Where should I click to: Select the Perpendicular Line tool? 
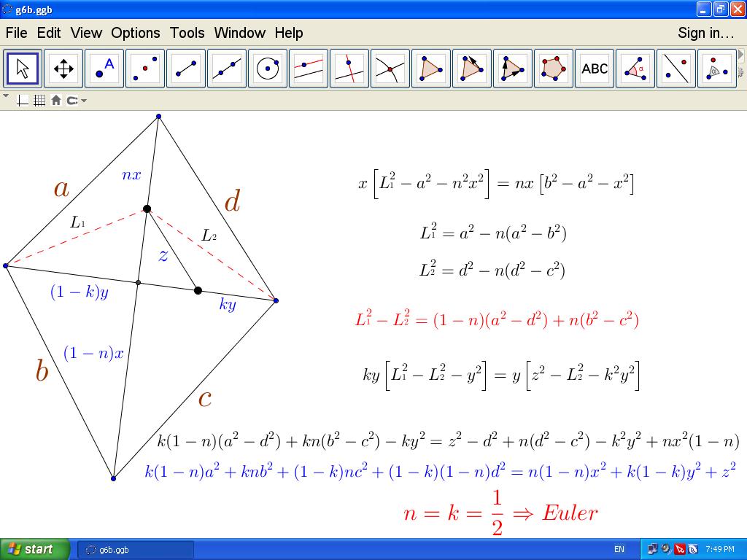(x=349, y=69)
